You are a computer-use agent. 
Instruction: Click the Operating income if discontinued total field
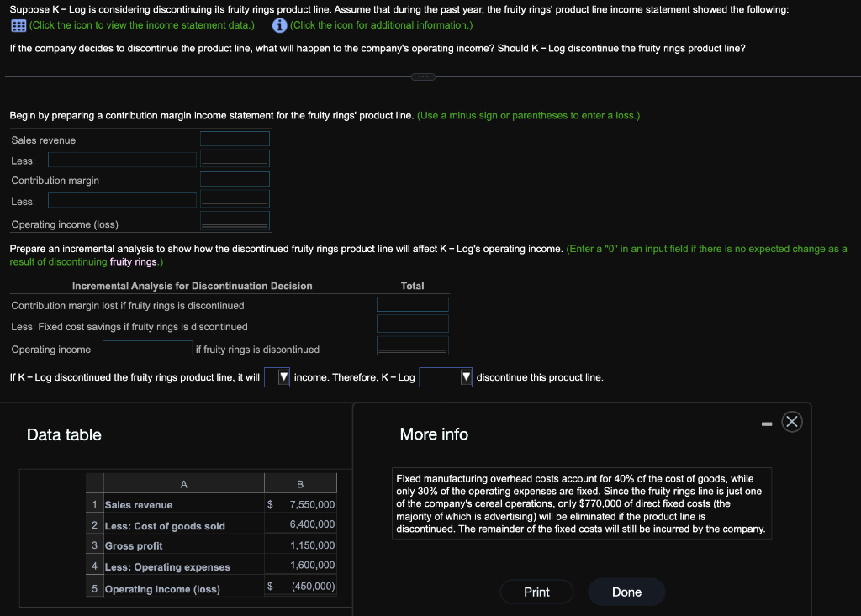pyautogui.click(x=413, y=346)
